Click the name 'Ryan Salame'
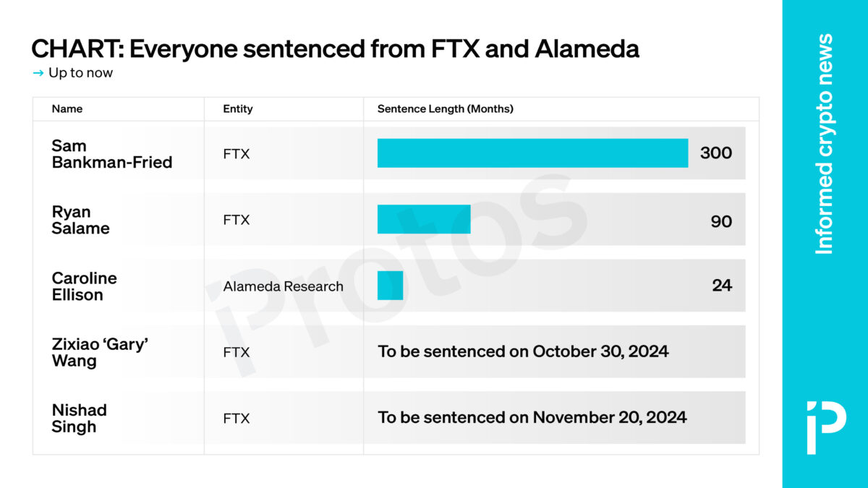Viewport: 868px width, 488px height. (x=80, y=220)
